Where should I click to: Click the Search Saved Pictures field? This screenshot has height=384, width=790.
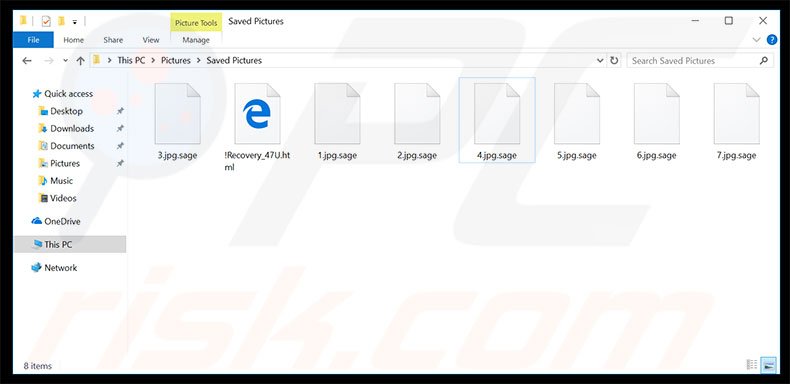coord(700,60)
